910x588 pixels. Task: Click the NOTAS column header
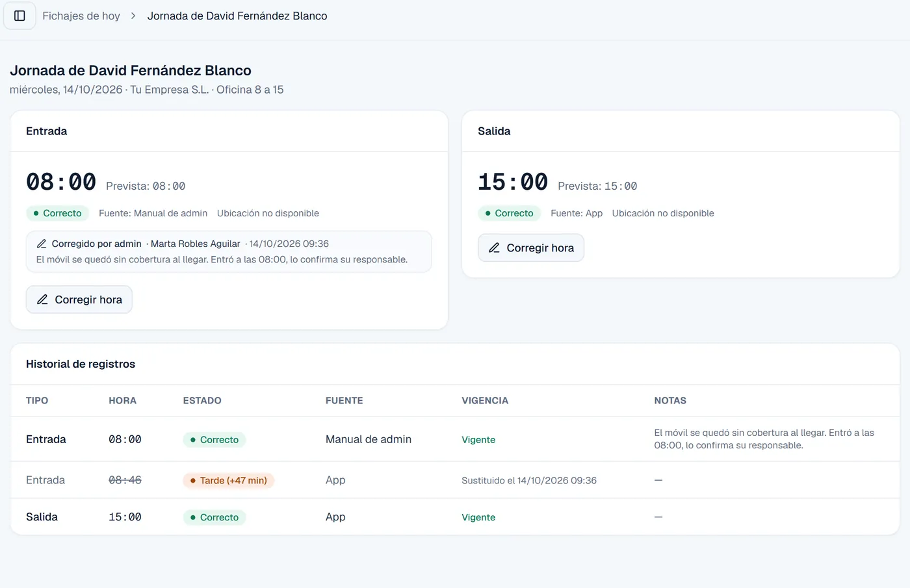click(x=670, y=400)
